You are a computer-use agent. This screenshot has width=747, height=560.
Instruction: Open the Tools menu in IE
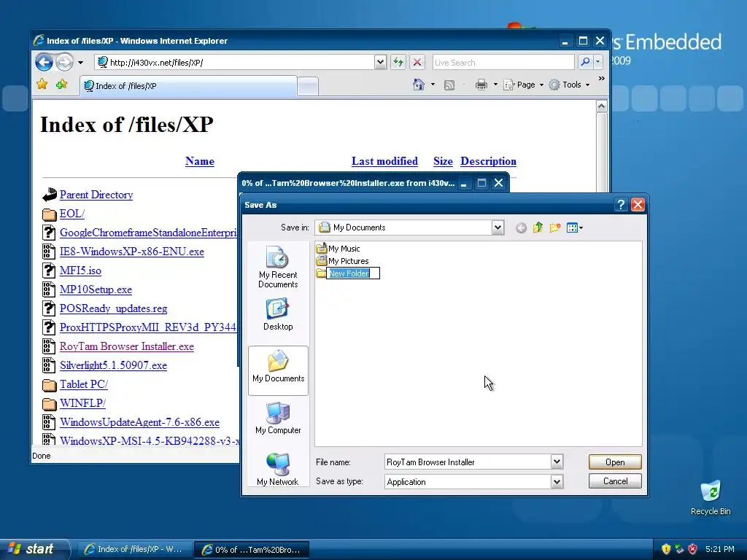click(569, 85)
